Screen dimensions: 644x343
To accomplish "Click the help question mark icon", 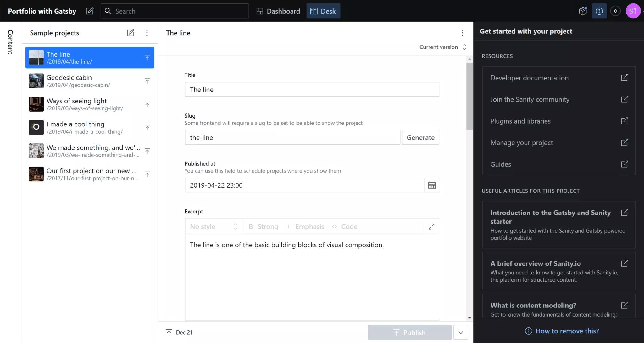I will click(x=599, y=11).
